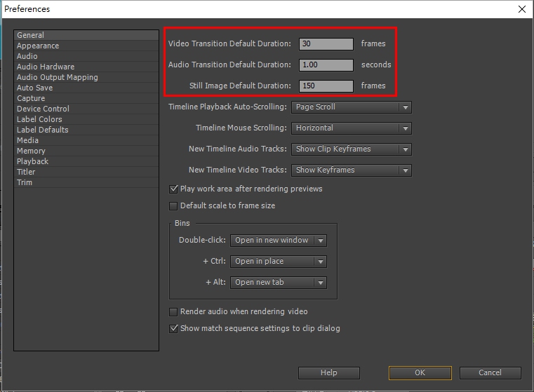Open New Timeline Video Tracks dropdown
The width and height of the screenshot is (534, 392).
(x=352, y=170)
